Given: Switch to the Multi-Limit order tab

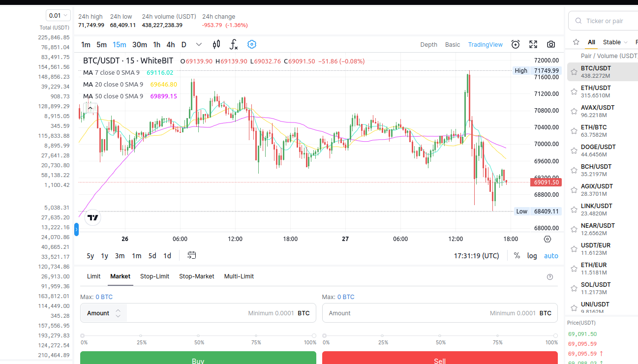Looking at the screenshot, I should point(239,276).
